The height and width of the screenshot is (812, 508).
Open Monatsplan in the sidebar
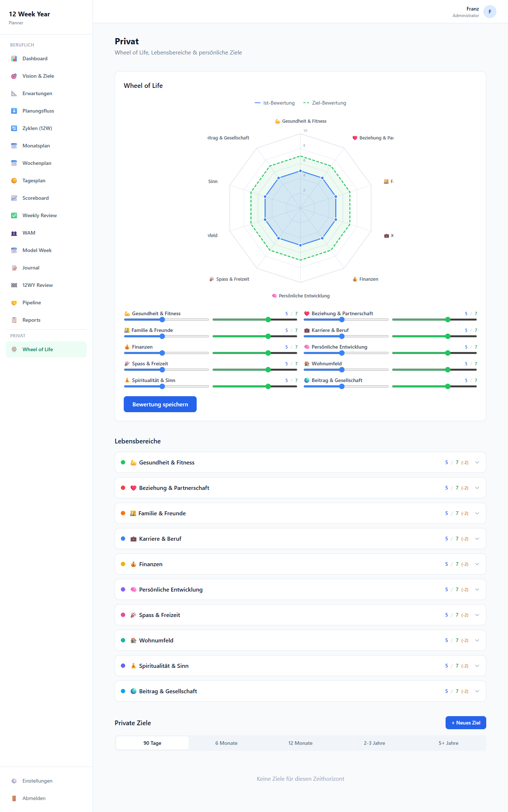[x=36, y=146]
